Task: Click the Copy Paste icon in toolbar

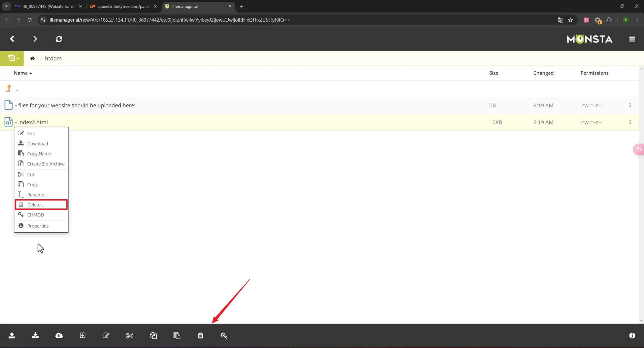Action: pos(177,335)
